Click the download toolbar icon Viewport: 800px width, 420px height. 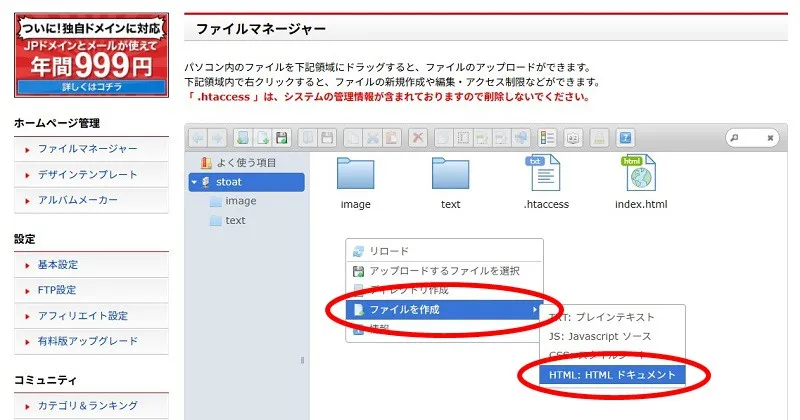pos(327,138)
